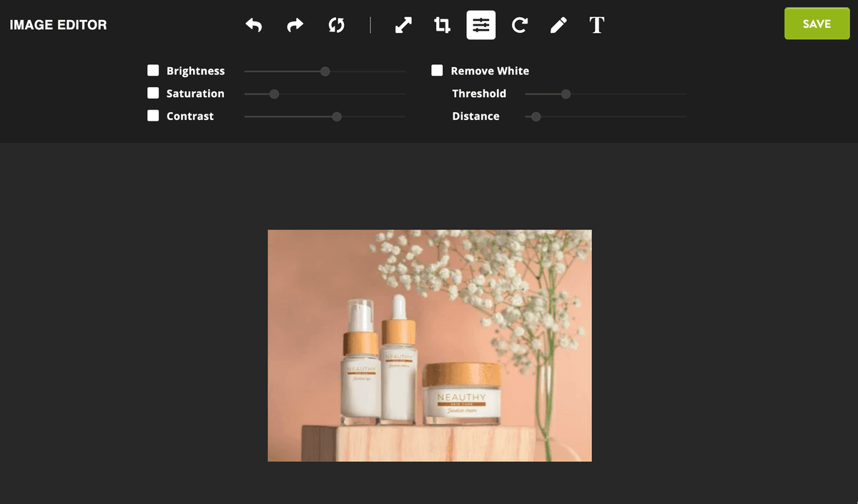Click the Contrast slider handle
The width and height of the screenshot is (858, 504).
(337, 117)
